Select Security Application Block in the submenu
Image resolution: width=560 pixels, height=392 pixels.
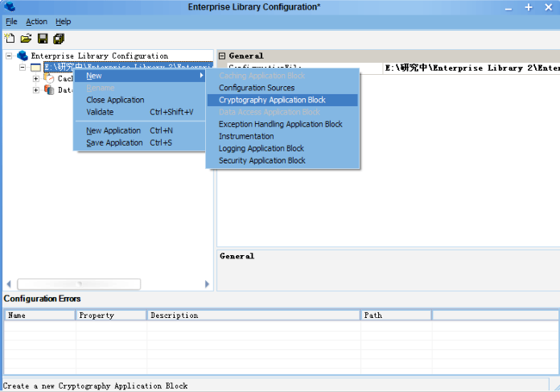283,160
